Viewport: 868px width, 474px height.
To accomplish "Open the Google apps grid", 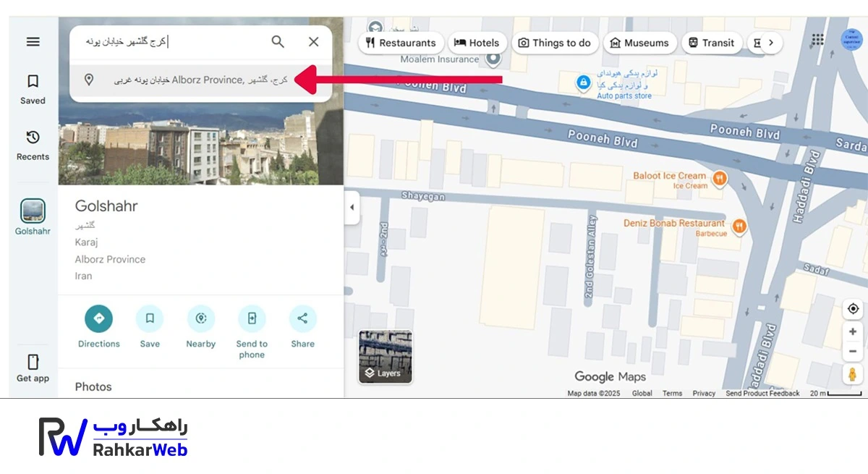I will 817,40.
